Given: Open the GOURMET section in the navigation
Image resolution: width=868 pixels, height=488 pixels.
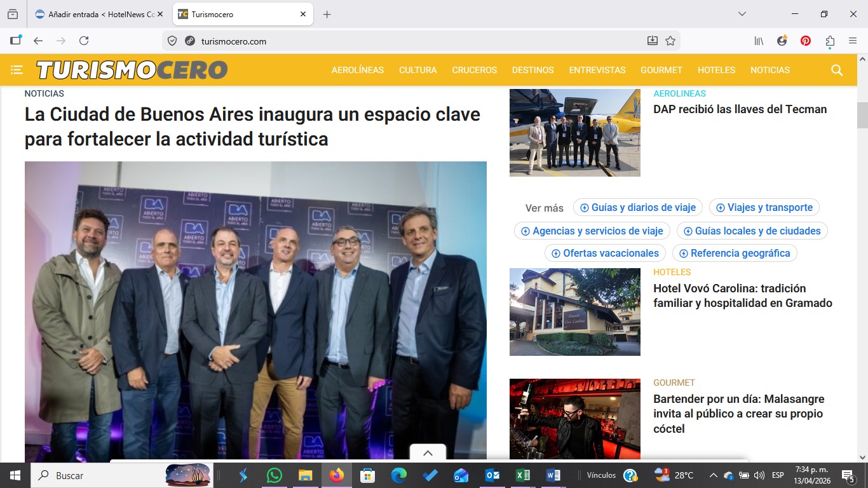Looking at the screenshot, I should pos(661,70).
